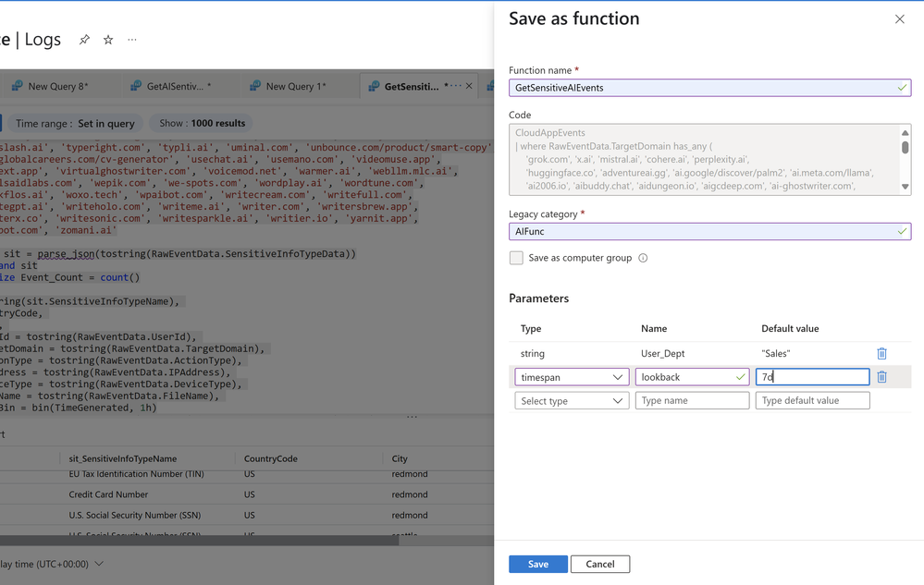The image size is (924, 585).
Task: Click the Legacy category input field
Action: coord(703,231)
